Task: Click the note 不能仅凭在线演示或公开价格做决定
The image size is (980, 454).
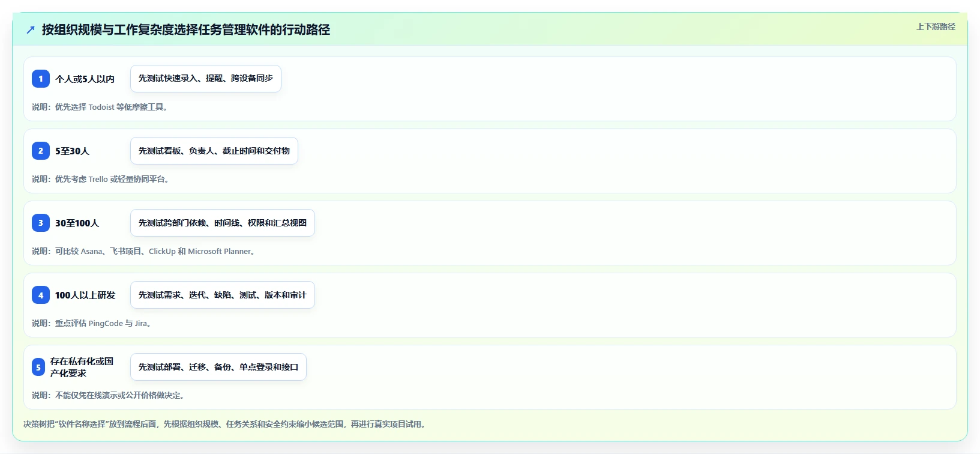Action: point(109,395)
